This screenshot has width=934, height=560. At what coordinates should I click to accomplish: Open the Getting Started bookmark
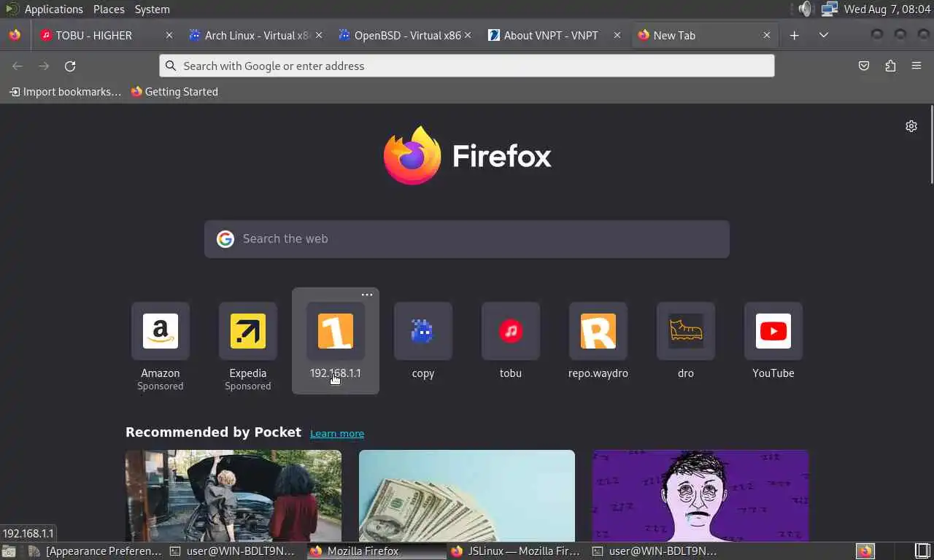pos(174,92)
